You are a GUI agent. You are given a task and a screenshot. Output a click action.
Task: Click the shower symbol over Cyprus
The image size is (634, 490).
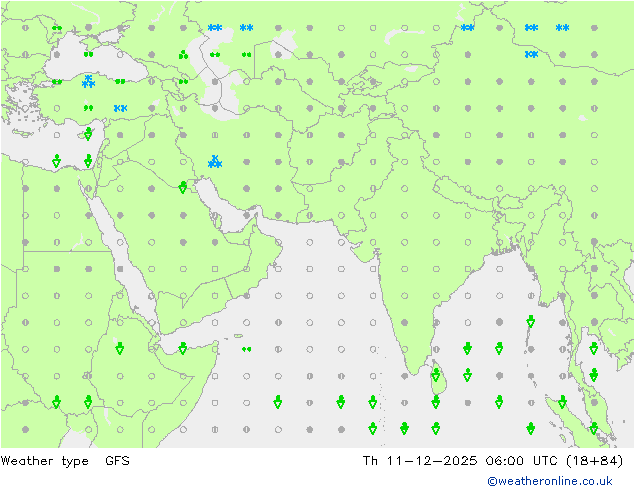tap(88, 134)
